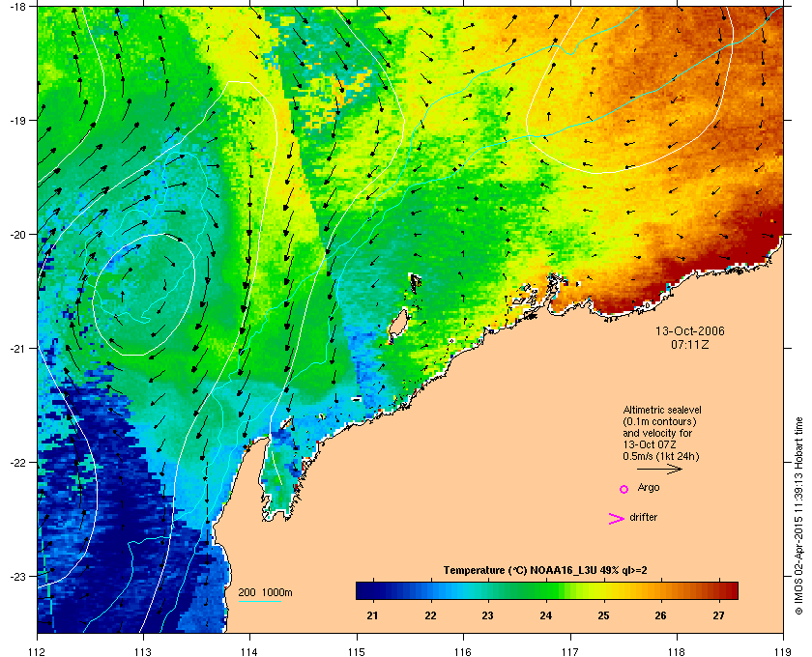Click the 'Altimetric sealevel' legend text
812x657 pixels.
(662, 410)
